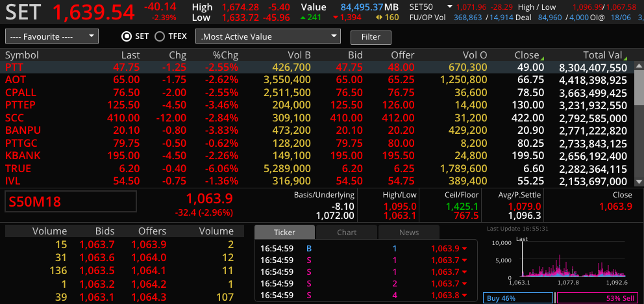Click the scroll-up arrow of stock list
Viewport: 644px width, 304px height.
[x=639, y=66]
